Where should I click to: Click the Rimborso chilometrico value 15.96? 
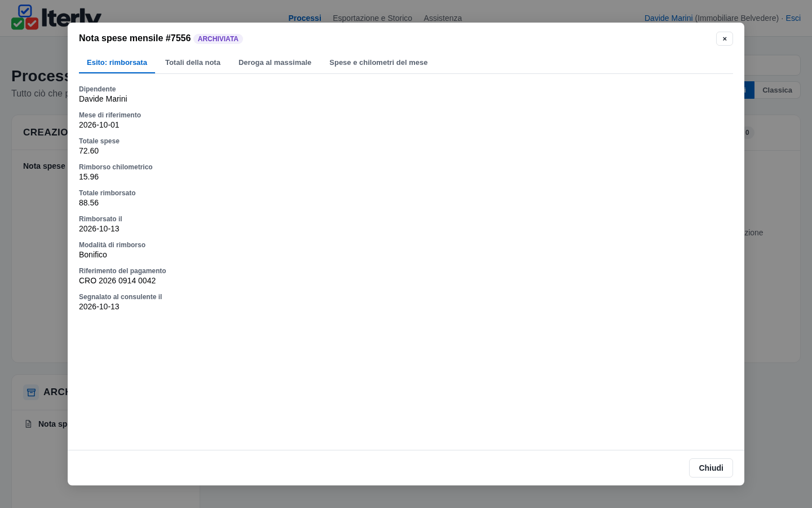click(x=89, y=177)
